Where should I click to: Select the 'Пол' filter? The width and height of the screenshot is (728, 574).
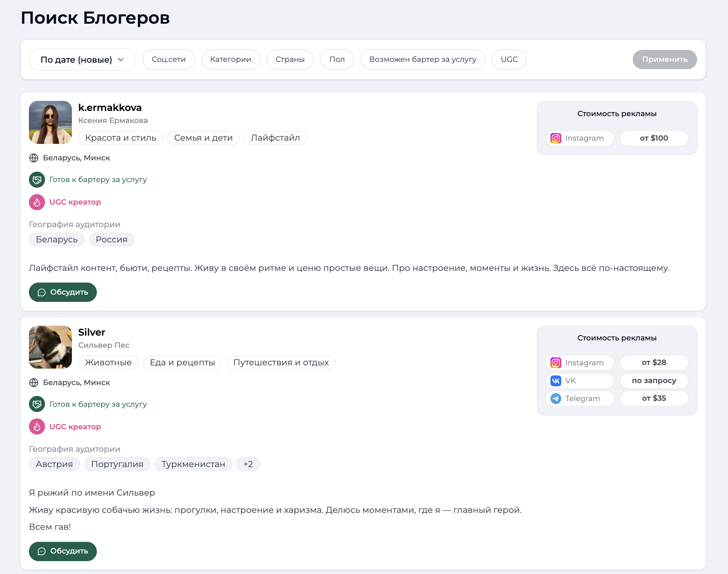[x=337, y=59]
